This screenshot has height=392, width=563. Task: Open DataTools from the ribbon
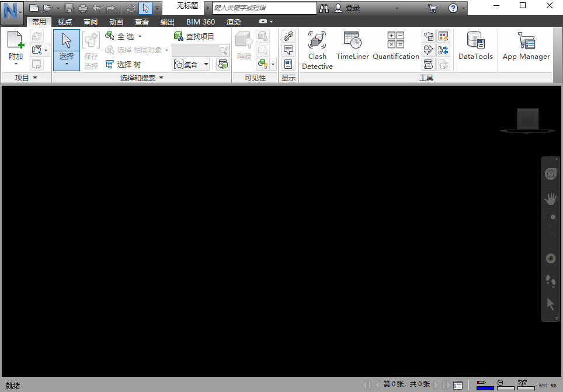[x=475, y=45]
